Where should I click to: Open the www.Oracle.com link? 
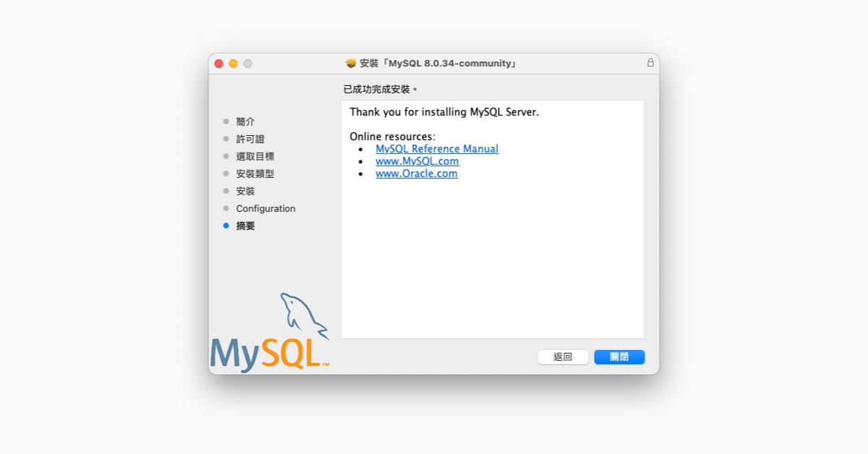pos(417,174)
